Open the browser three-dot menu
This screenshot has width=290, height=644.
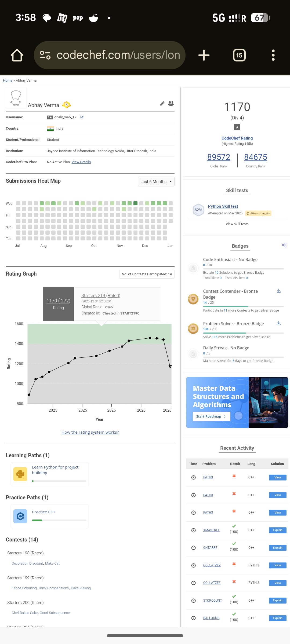(273, 55)
